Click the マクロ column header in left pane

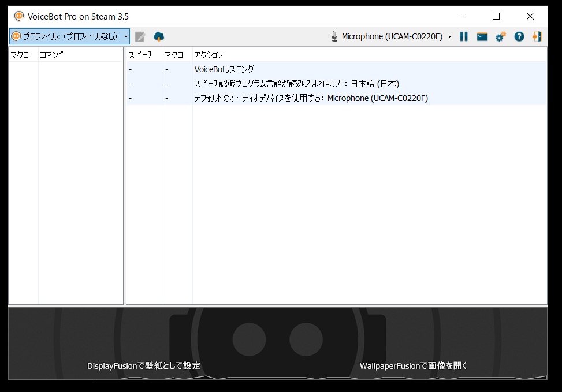click(x=23, y=55)
